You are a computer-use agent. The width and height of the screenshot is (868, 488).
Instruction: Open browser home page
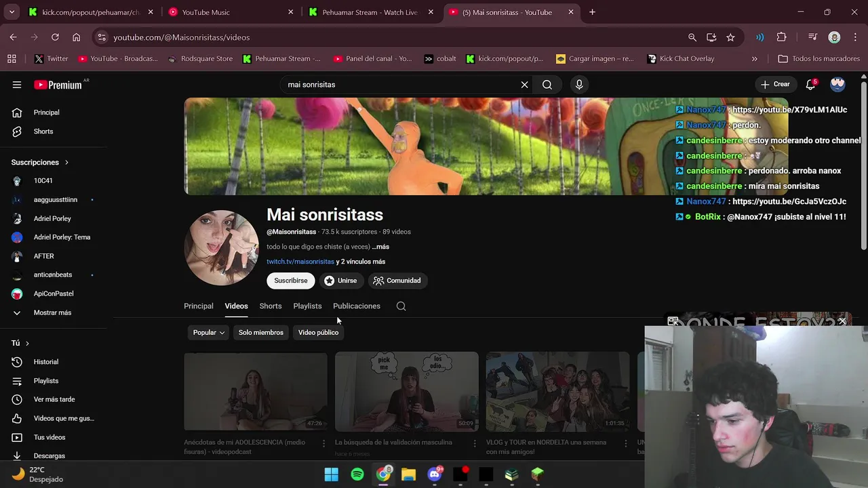(x=76, y=37)
